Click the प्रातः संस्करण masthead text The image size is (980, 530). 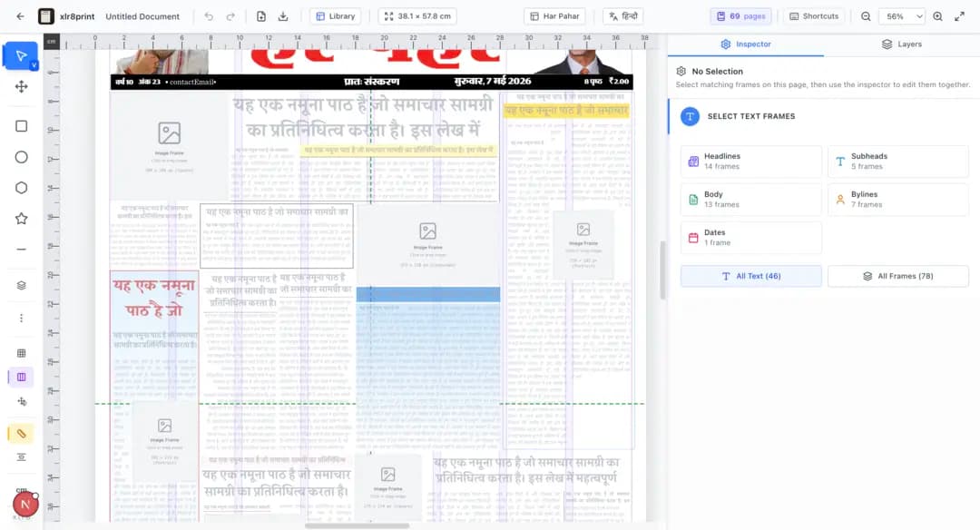pyautogui.click(x=372, y=82)
